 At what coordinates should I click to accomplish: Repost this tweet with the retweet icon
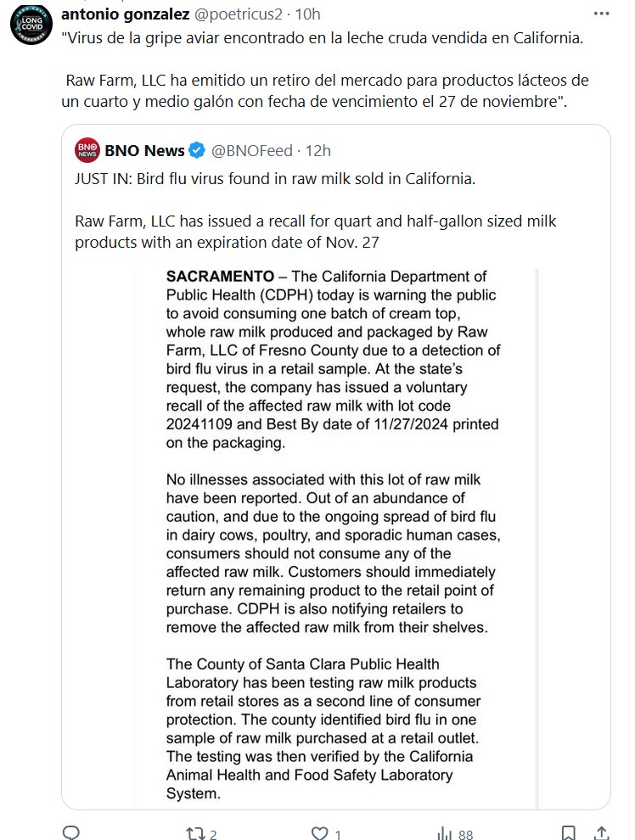196,833
